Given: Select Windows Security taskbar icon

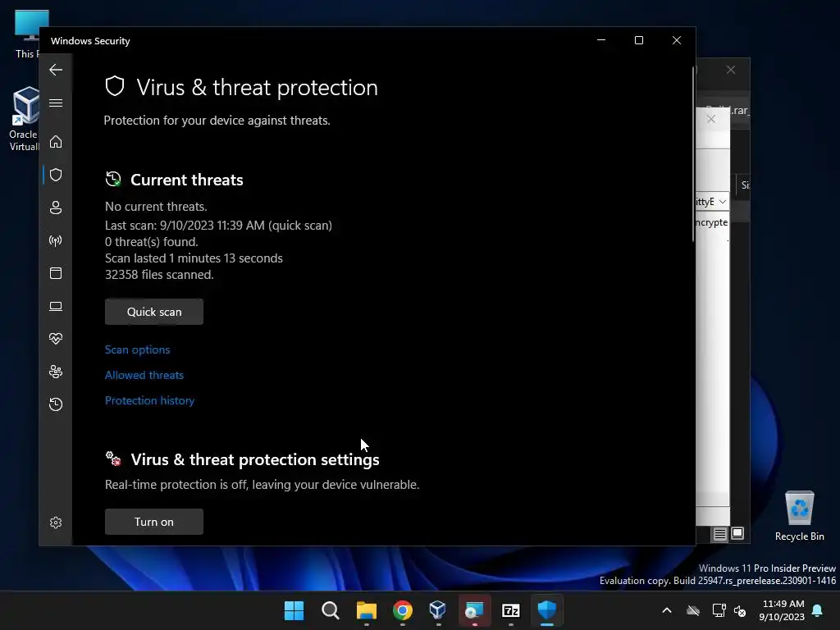Looking at the screenshot, I should point(547,610).
